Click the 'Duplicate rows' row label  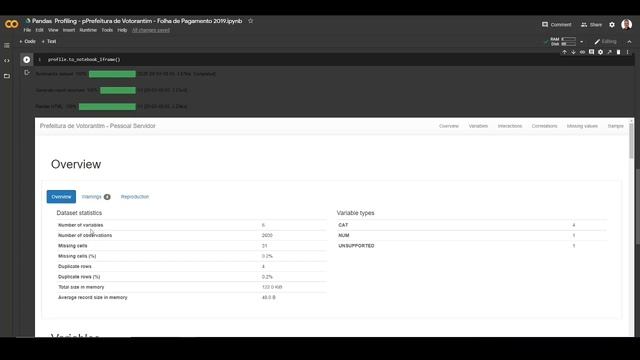[x=75, y=267]
